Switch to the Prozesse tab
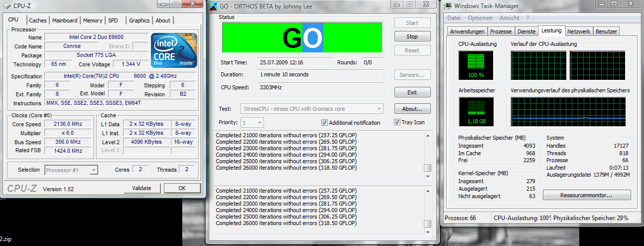 [x=501, y=31]
